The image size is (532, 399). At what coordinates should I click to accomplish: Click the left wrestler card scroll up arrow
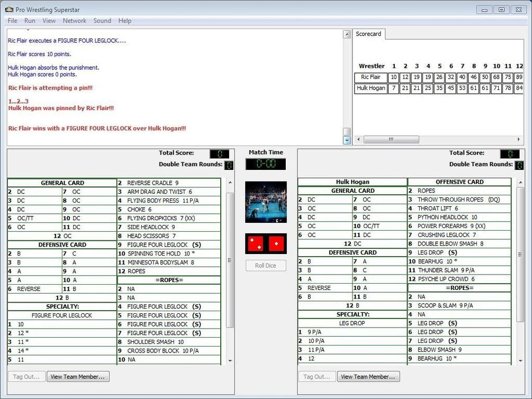(230, 183)
